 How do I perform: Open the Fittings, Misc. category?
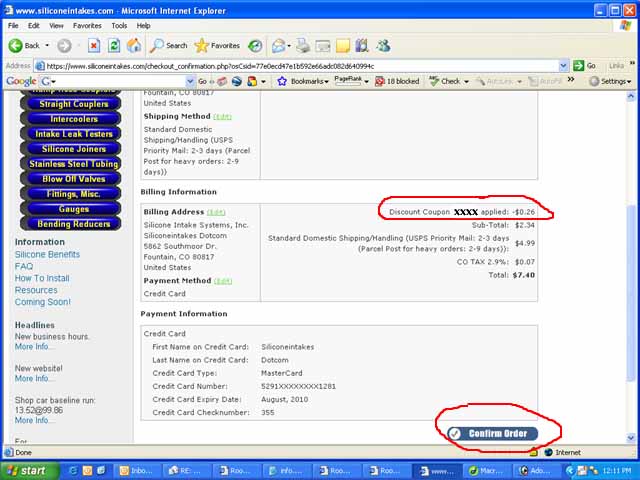click(71, 194)
